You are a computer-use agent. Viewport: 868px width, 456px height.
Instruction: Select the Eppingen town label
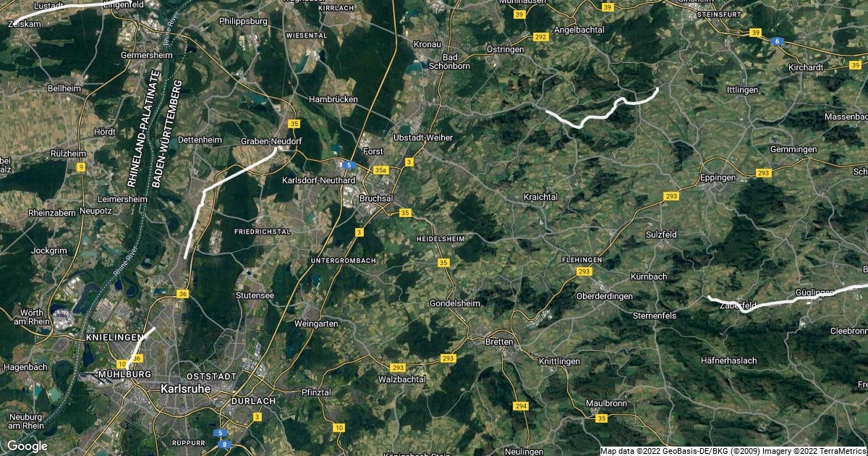[718, 177]
